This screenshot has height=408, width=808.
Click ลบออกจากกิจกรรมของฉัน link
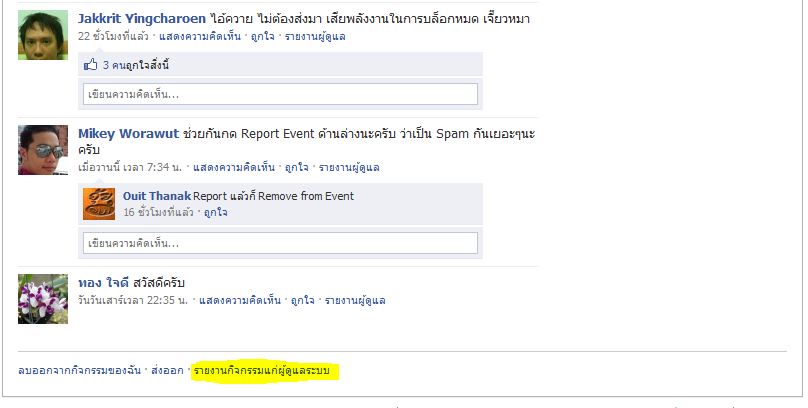pyautogui.click(x=79, y=371)
